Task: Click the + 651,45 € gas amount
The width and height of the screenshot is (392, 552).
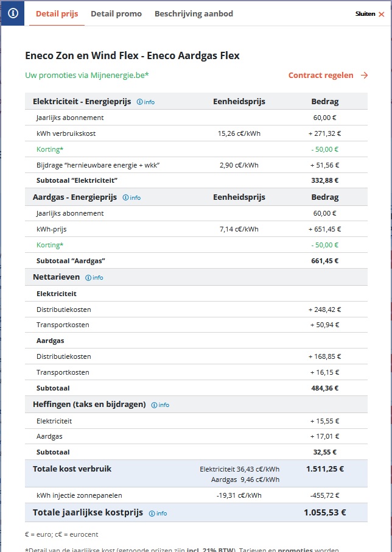Action: (x=325, y=229)
